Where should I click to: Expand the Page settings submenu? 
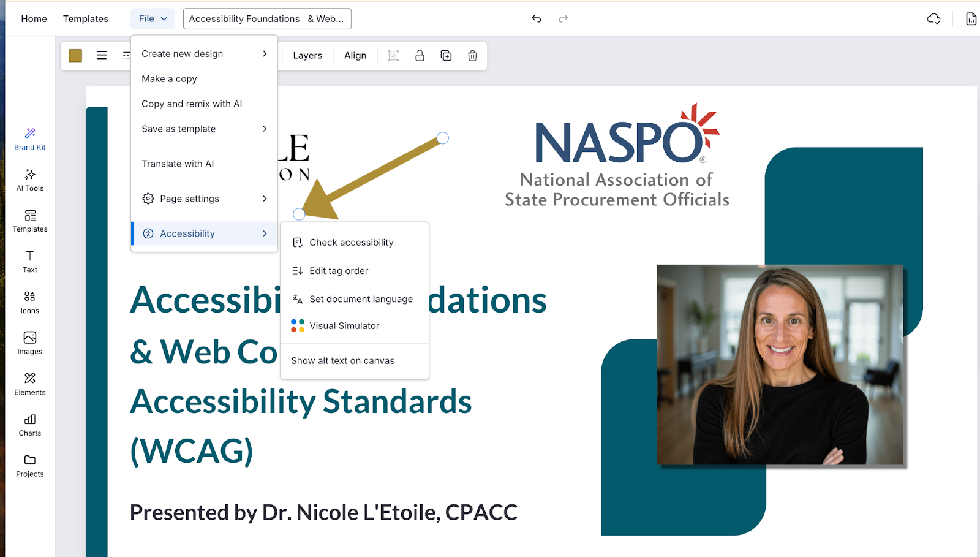point(189,199)
